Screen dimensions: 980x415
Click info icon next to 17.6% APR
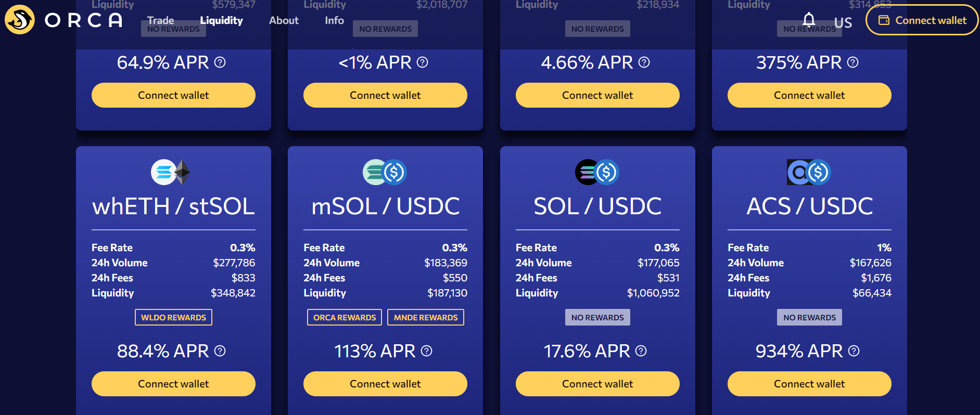click(641, 351)
